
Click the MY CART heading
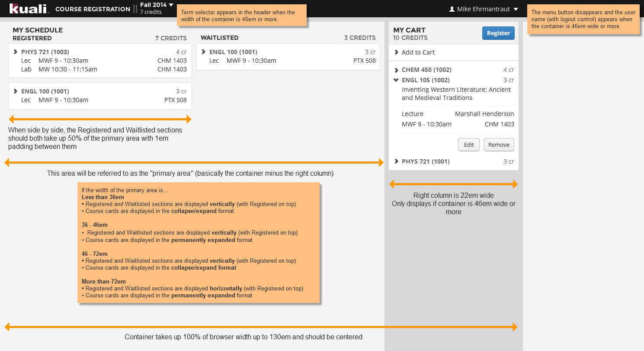click(409, 30)
